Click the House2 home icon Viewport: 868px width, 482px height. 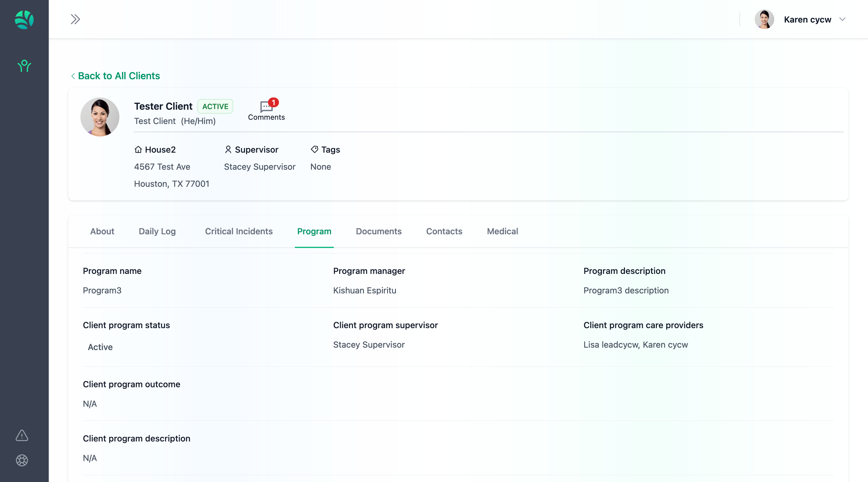[x=138, y=149]
